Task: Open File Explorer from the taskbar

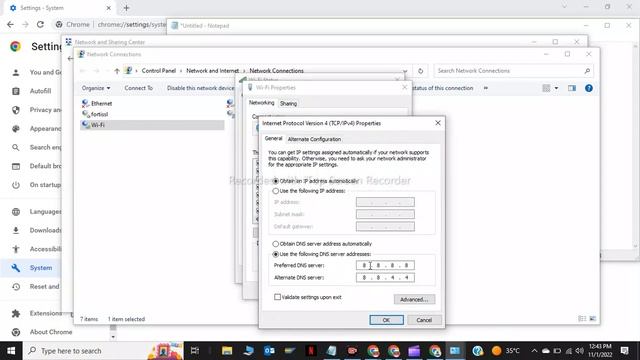Action: click(227, 351)
